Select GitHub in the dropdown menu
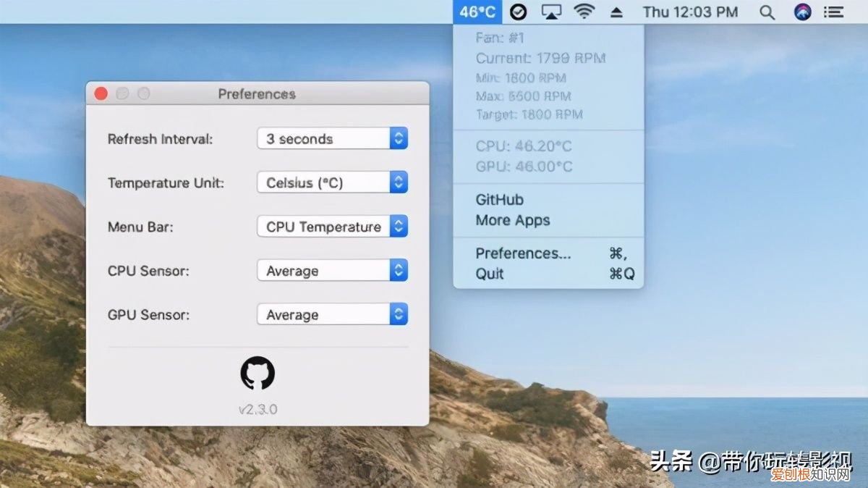 tap(499, 200)
